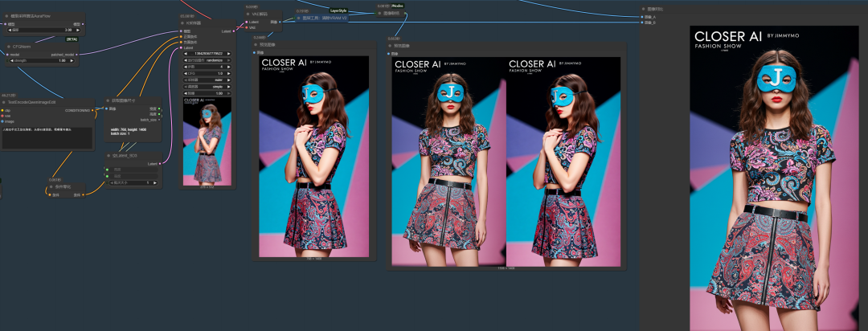
Task: Click the clip input port on TextEncodeQwenImageEdit
Action: click(x=2, y=110)
